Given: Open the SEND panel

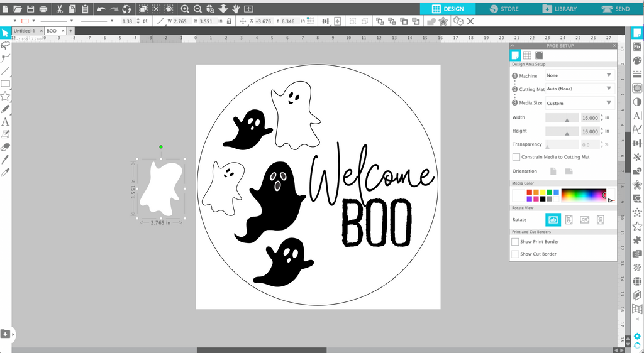Looking at the screenshot, I should (616, 9).
